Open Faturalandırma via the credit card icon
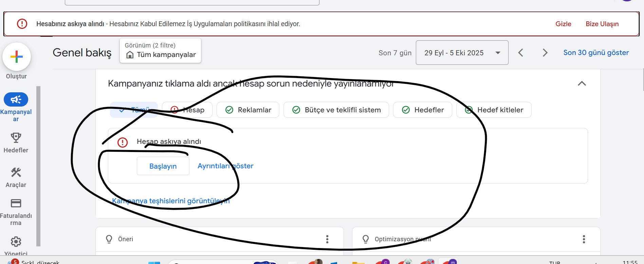The width and height of the screenshot is (644, 264). click(x=16, y=203)
